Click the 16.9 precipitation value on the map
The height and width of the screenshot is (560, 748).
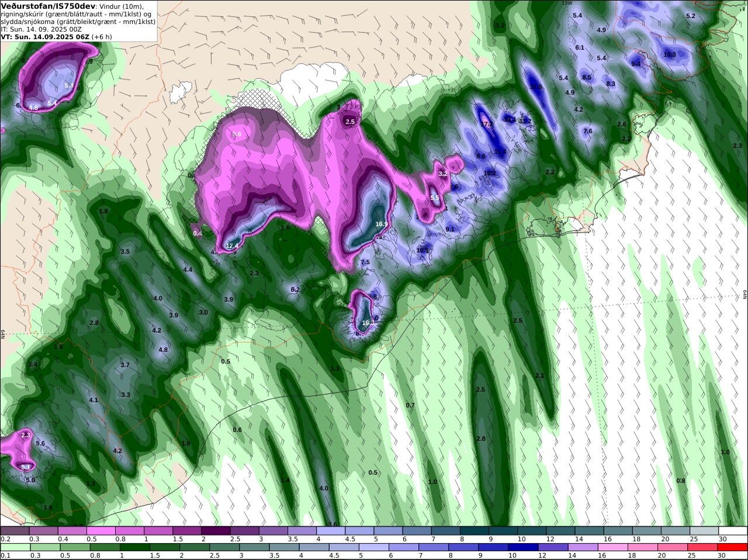tap(382, 224)
